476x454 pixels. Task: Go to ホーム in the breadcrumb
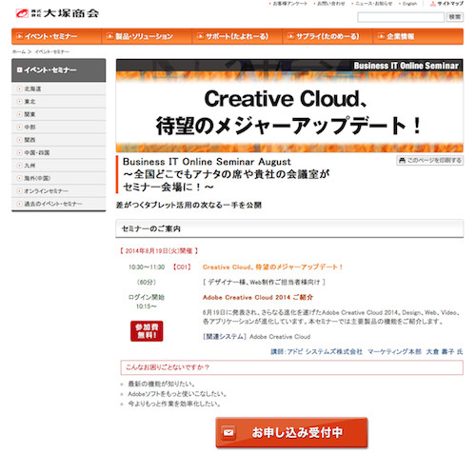19,51
